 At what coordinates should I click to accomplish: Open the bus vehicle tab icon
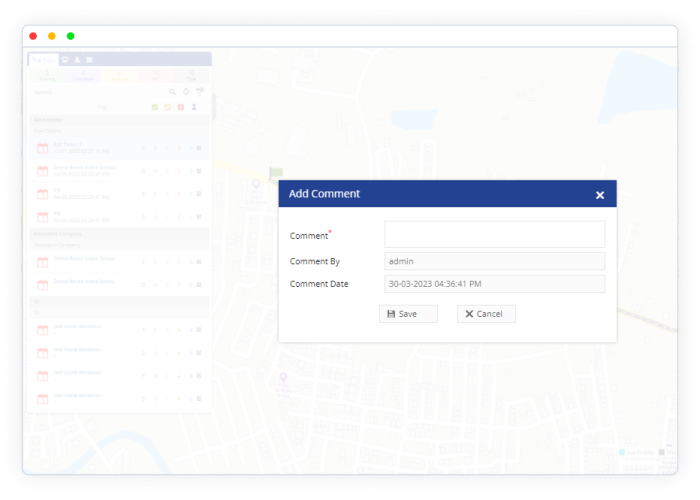click(65, 60)
